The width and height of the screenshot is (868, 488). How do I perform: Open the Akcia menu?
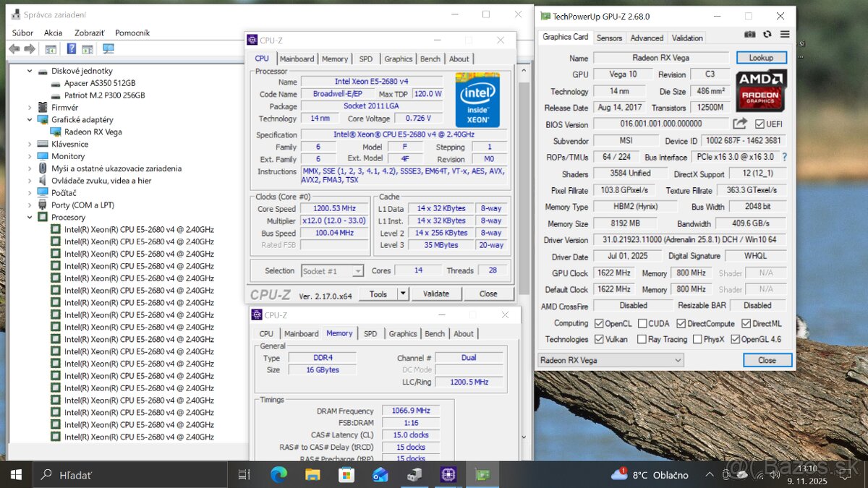click(x=53, y=33)
